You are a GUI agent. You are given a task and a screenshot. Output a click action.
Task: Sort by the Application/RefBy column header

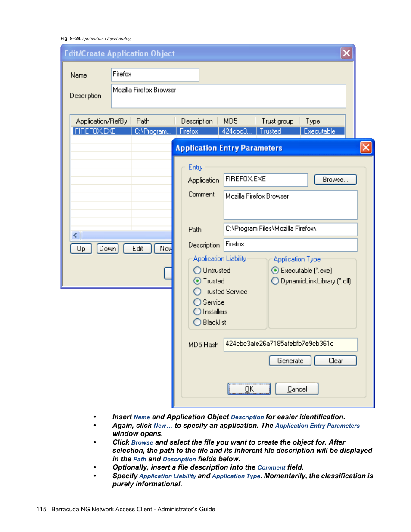(x=101, y=121)
